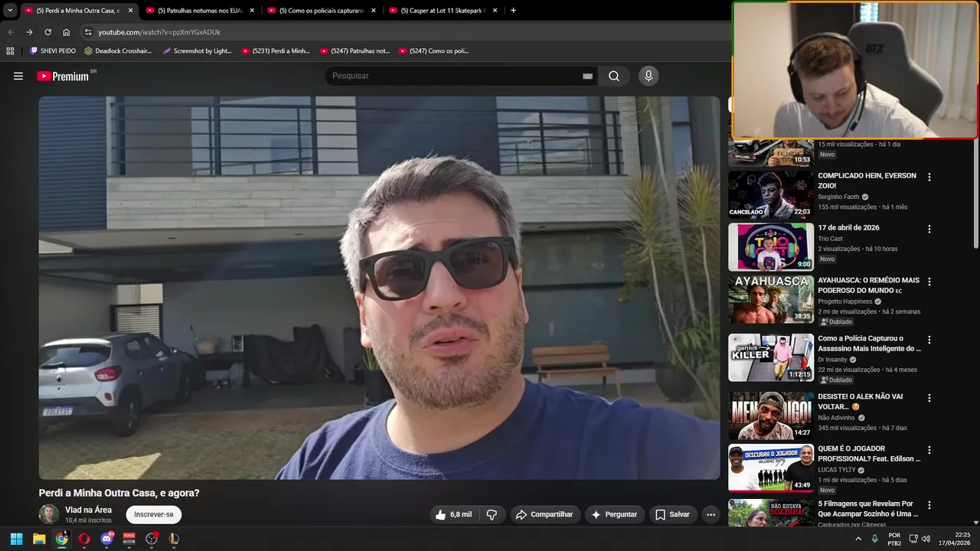Show hidden system tray icons
This screenshot has width=980, height=551.
point(858,539)
